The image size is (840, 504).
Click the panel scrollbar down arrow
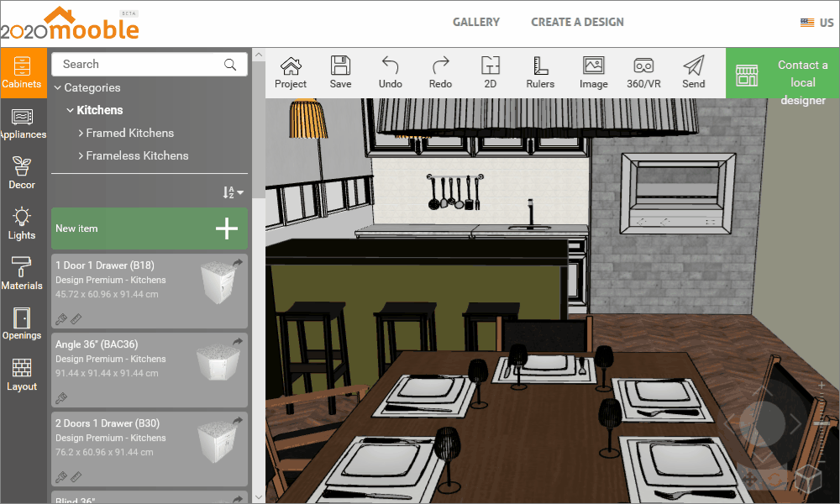click(259, 497)
